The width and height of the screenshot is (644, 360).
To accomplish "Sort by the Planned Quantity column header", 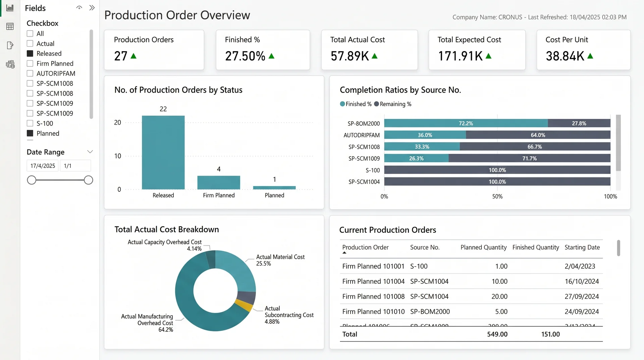I will coord(483,248).
